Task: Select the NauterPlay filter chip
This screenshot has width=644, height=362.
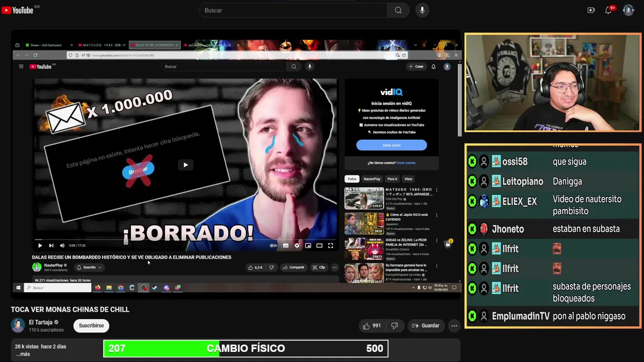Action: click(372, 179)
